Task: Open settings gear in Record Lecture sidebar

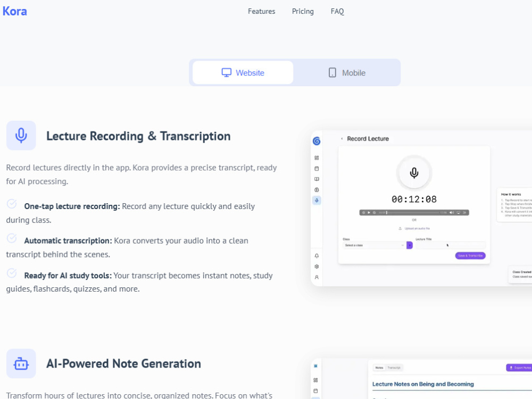Action: point(317,267)
